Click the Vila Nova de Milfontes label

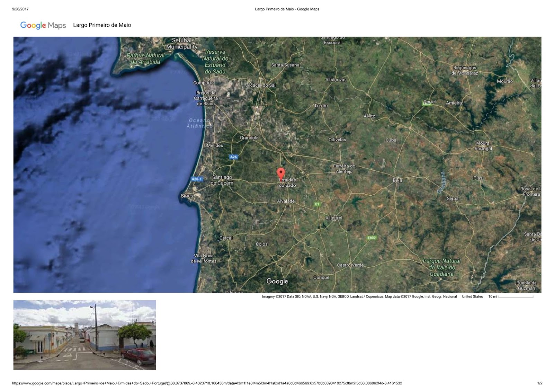tap(204, 258)
